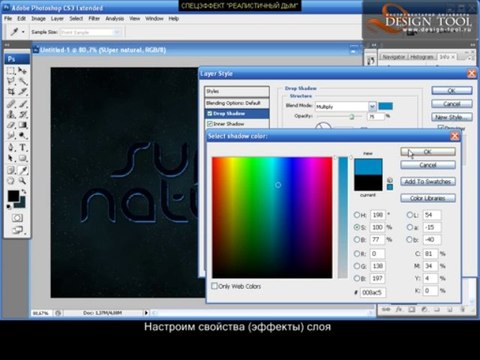
Task: Select the Clone Stamp tool
Action: click(11, 115)
